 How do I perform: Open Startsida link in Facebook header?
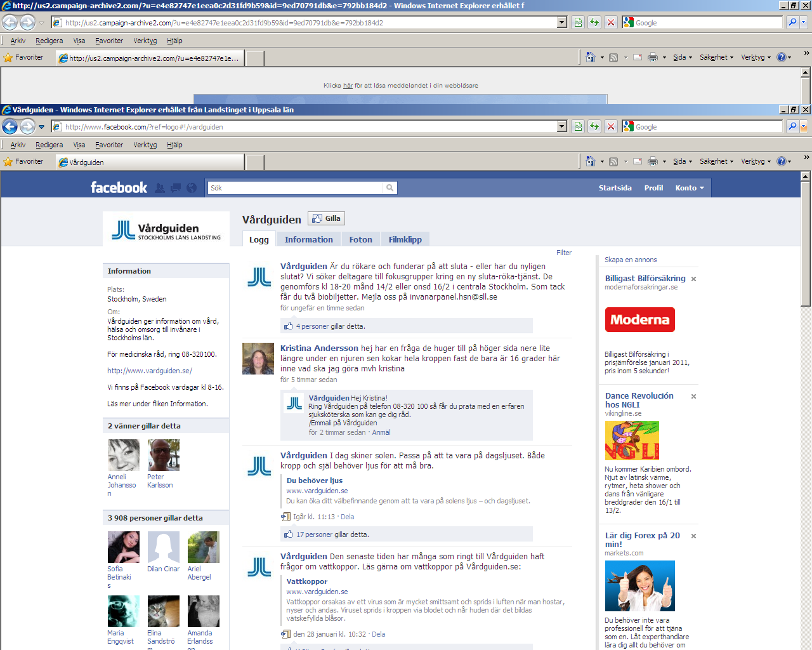coord(615,188)
